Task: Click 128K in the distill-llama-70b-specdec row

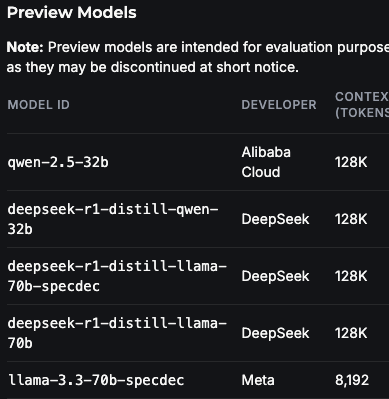Action: click(351, 276)
